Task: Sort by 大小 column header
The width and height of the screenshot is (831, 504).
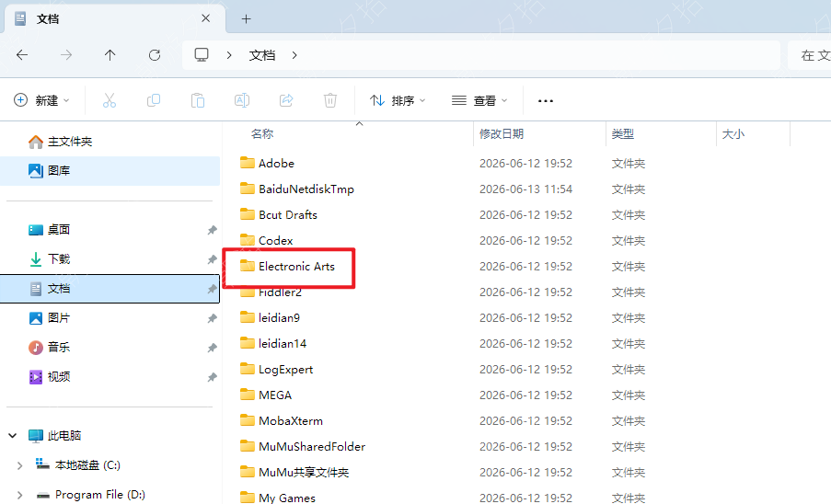Action: pos(733,134)
